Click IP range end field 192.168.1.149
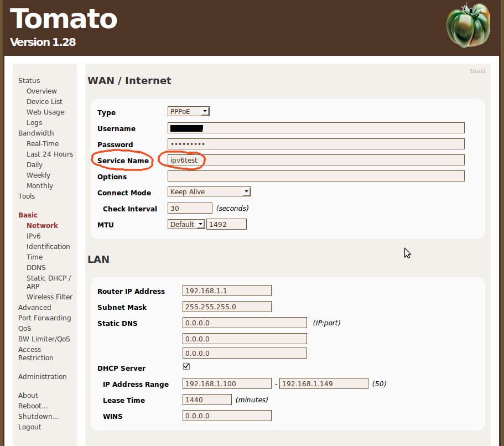The image size is (504, 446). pos(323,383)
